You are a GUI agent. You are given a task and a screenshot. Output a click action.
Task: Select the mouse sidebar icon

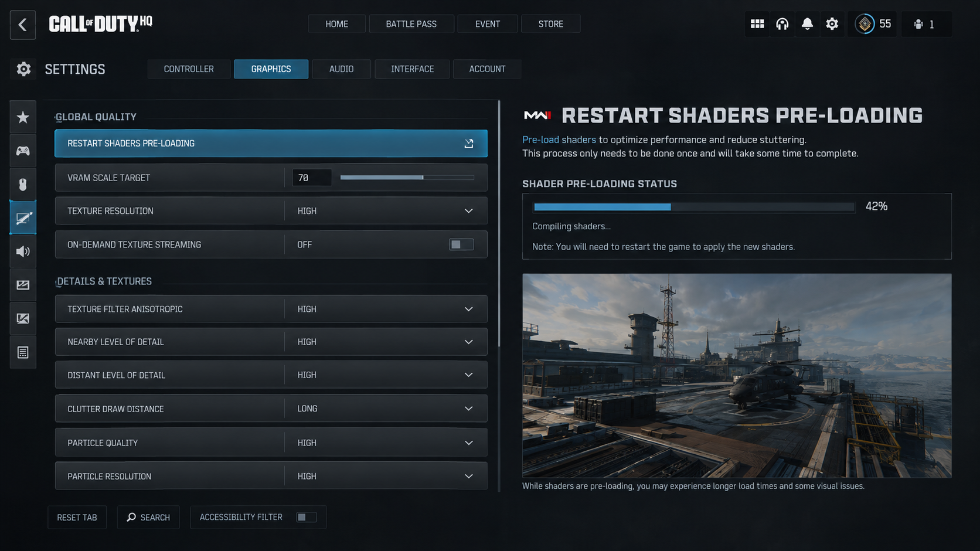pos(23,185)
